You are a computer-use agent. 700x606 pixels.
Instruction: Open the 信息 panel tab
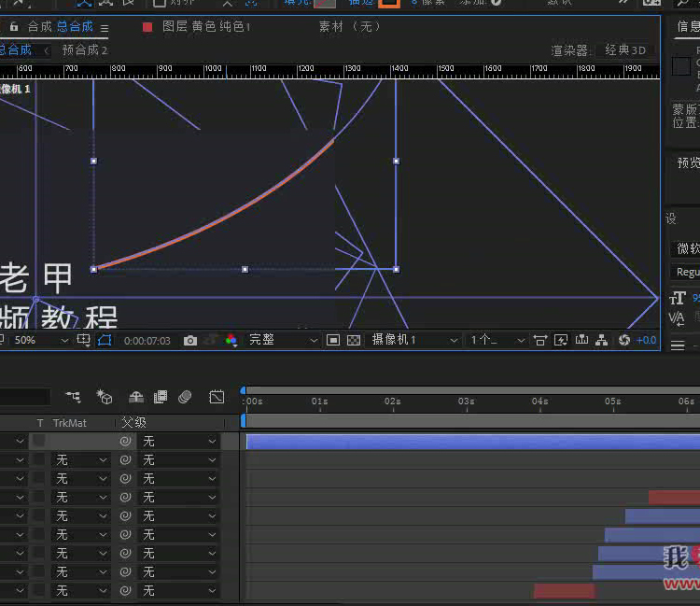[688, 27]
